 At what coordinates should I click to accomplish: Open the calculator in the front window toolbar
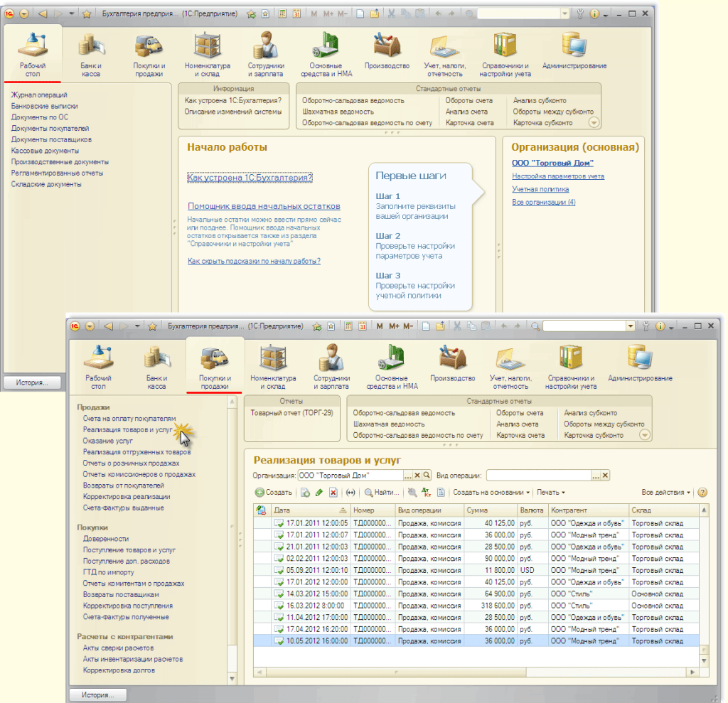(x=348, y=326)
